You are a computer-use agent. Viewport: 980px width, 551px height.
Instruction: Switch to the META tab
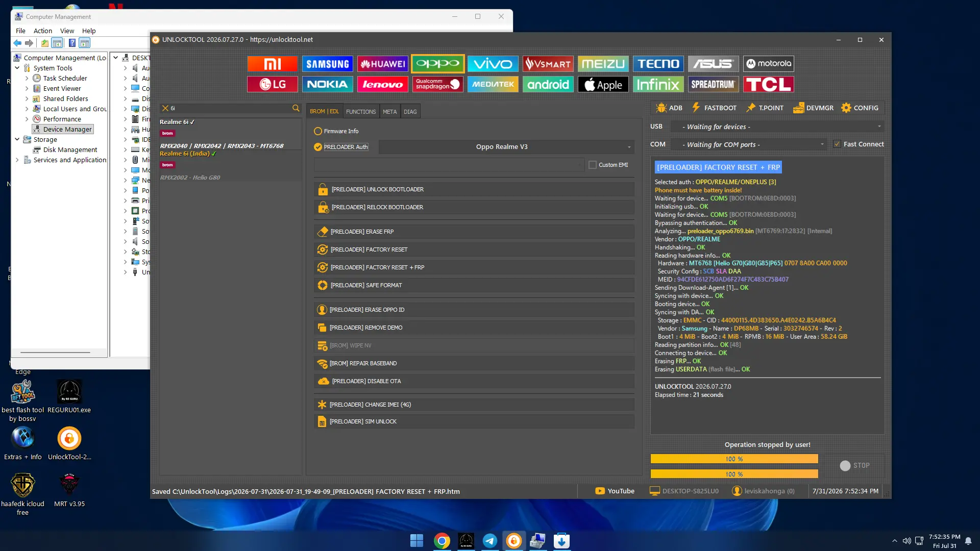click(x=390, y=111)
